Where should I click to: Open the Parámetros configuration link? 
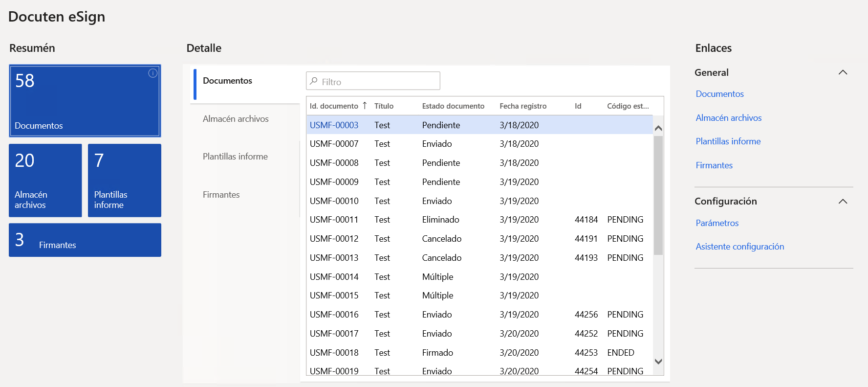click(x=717, y=223)
